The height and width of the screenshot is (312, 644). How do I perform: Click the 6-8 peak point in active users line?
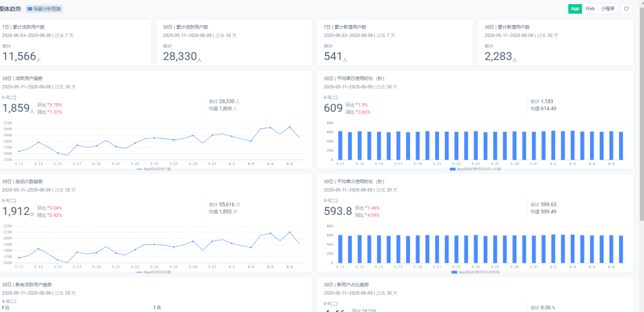click(290, 127)
